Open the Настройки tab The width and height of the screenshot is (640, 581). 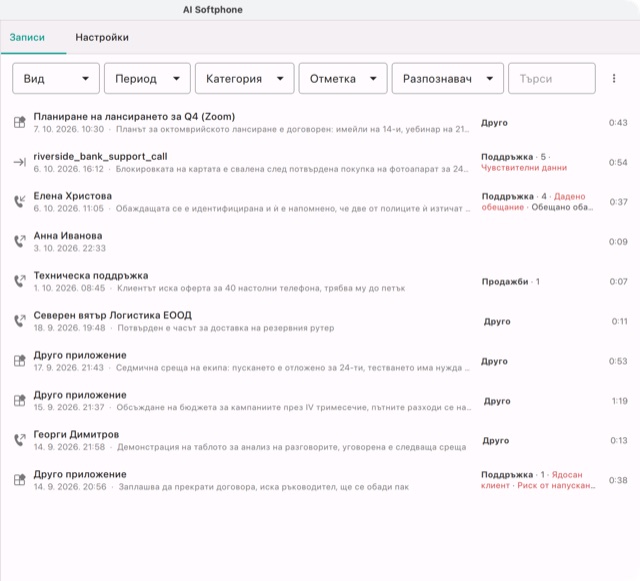coord(102,37)
